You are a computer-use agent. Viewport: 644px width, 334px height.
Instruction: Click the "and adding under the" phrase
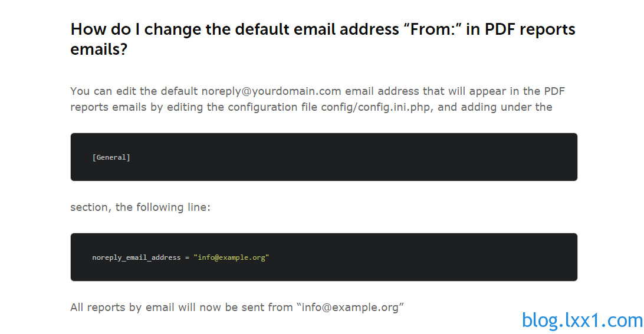pyautogui.click(x=495, y=107)
